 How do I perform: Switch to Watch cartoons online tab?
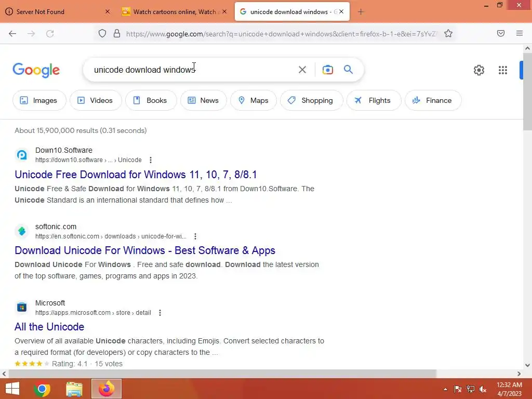point(175,12)
